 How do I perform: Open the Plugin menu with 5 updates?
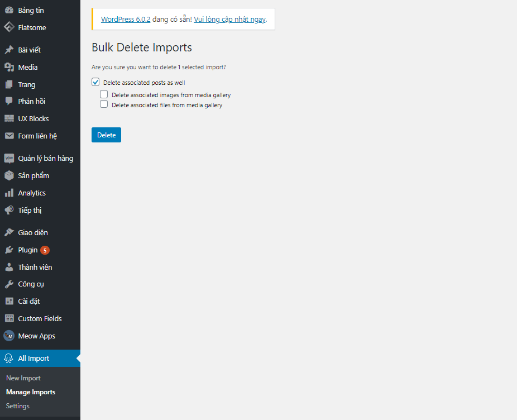28,250
